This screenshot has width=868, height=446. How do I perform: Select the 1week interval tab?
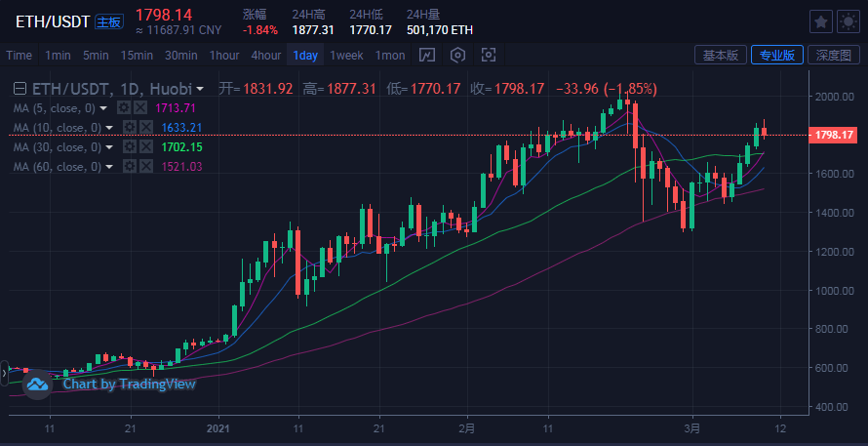[x=346, y=56]
